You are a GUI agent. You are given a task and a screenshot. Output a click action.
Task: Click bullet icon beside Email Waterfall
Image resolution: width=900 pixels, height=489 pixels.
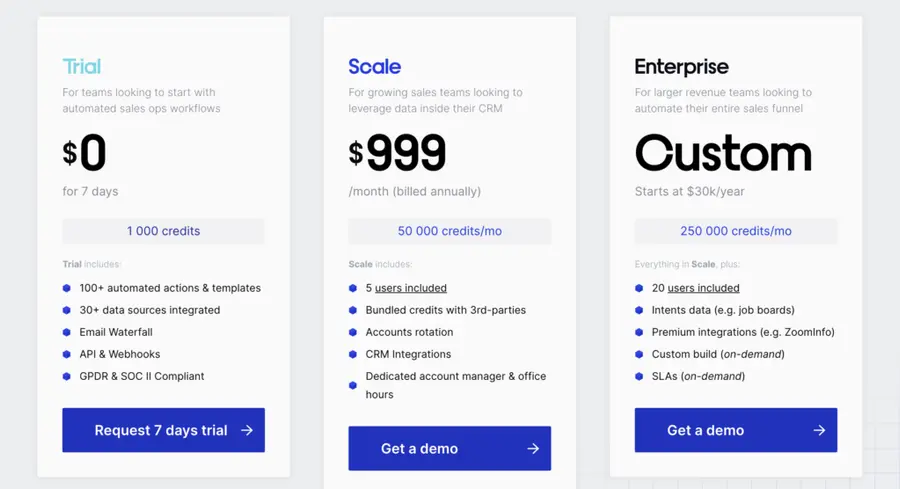[x=67, y=332]
